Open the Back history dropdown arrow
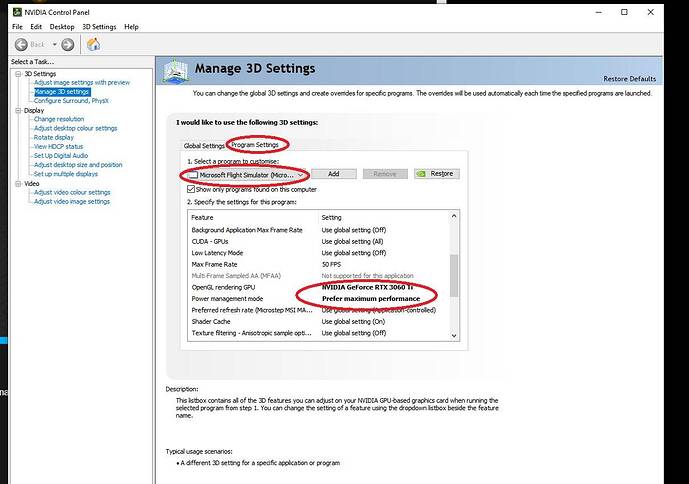The height and width of the screenshot is (484, 689). (x=54, y=44)
